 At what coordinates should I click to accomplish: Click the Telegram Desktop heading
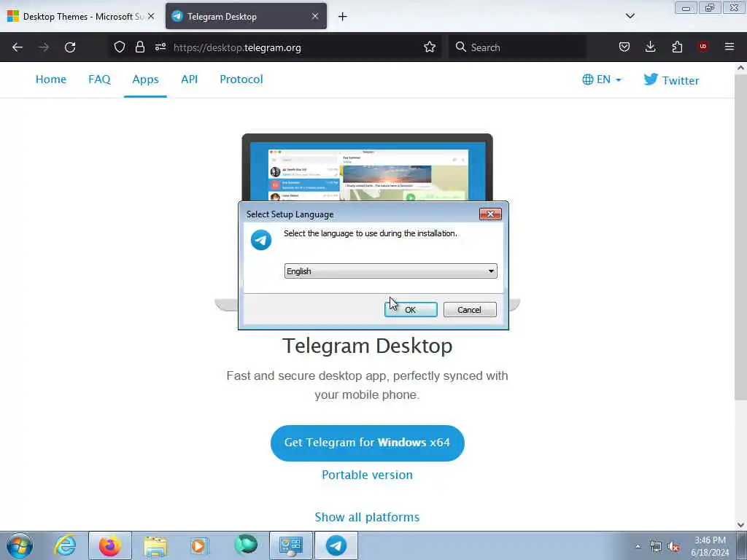(x=368, y=346)
